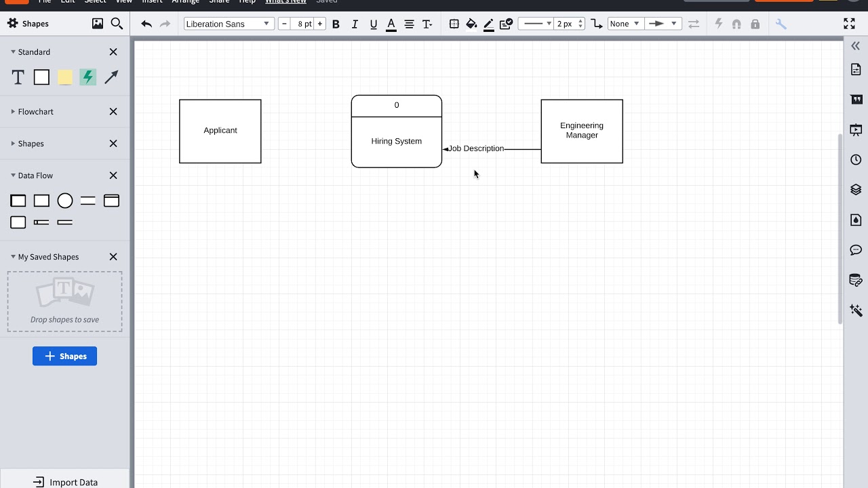Screen dimensions: 868x488
Task: Open the line style dropdown
Action: tap(537, 24)
